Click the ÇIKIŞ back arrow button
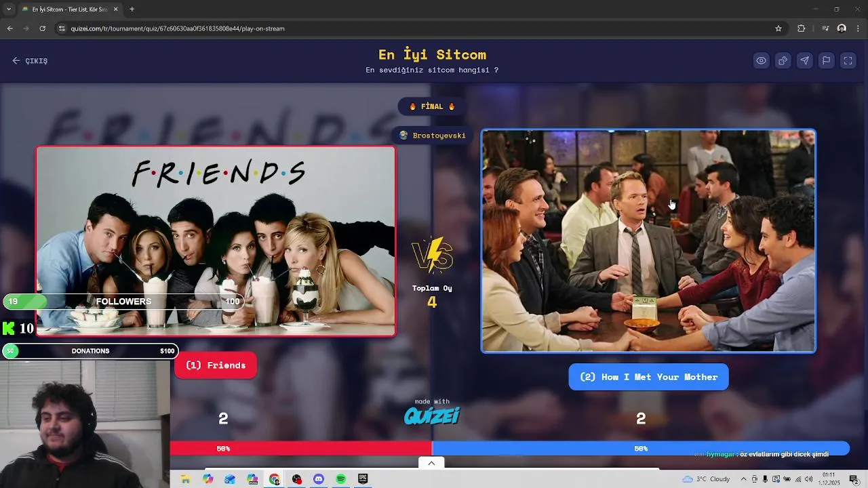The height and width of the screenshot is (488, 868). [x=30, y=60]
